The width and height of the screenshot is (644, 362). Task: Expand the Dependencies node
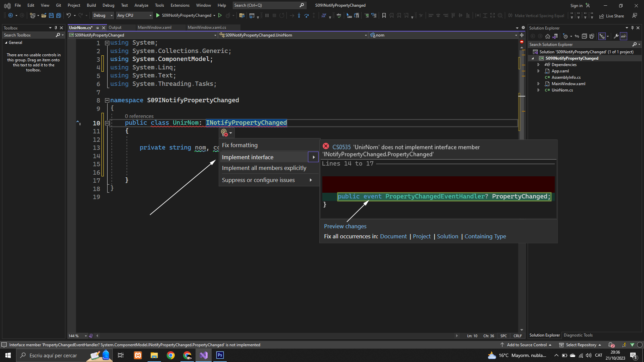538,65
